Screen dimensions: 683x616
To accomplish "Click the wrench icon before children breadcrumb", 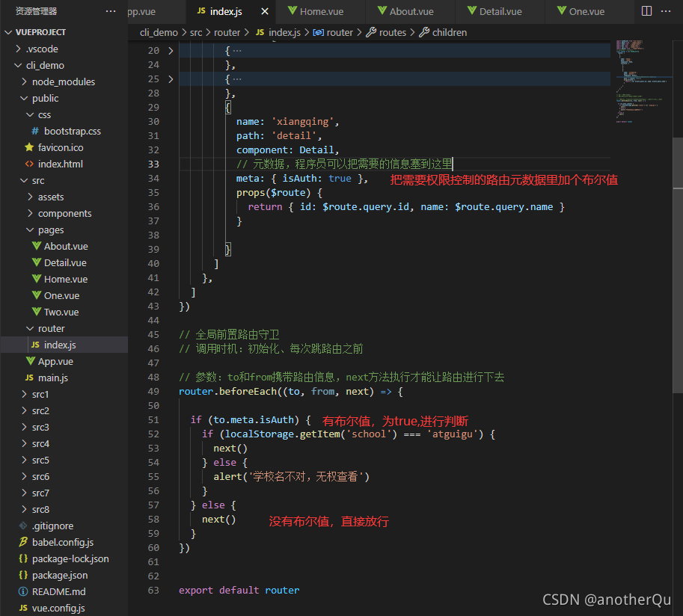I will 424,32.
